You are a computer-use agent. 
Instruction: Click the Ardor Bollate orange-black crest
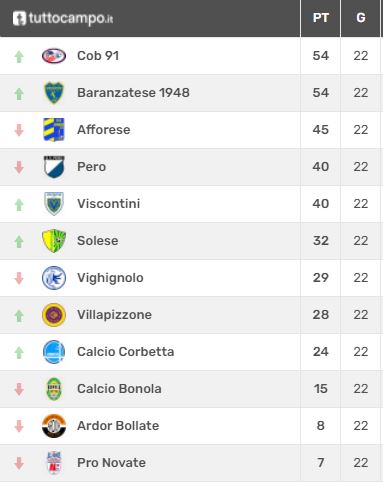click(x=54, y=426)
